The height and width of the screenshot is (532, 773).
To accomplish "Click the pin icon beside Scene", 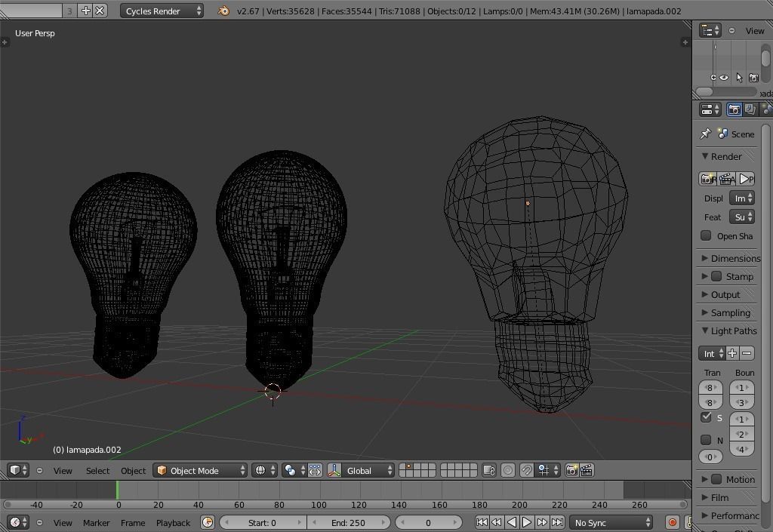I will pos(706,134).
